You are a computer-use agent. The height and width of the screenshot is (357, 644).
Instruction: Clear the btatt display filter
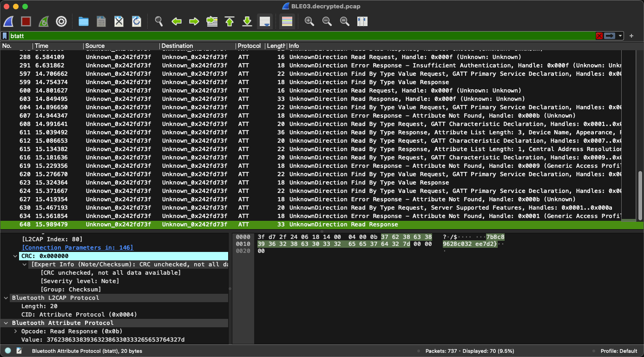(599, 36)
